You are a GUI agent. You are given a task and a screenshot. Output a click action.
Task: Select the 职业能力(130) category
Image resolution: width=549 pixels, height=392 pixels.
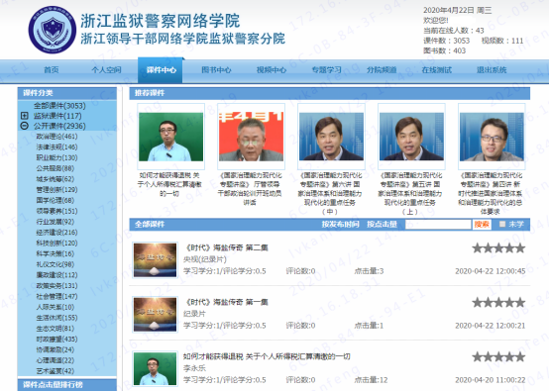56,157
